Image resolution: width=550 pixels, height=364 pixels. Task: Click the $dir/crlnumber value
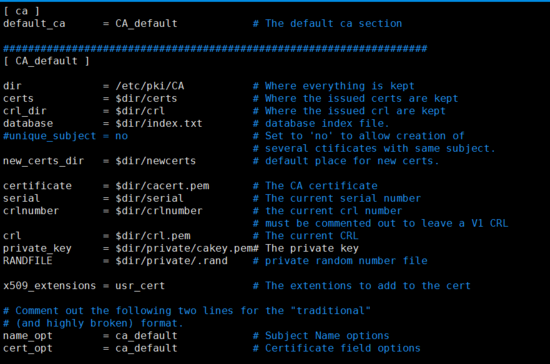[159, 211]
